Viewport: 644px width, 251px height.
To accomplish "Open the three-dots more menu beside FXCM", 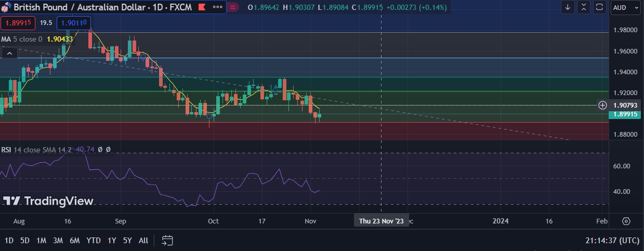I will point(218,7).
